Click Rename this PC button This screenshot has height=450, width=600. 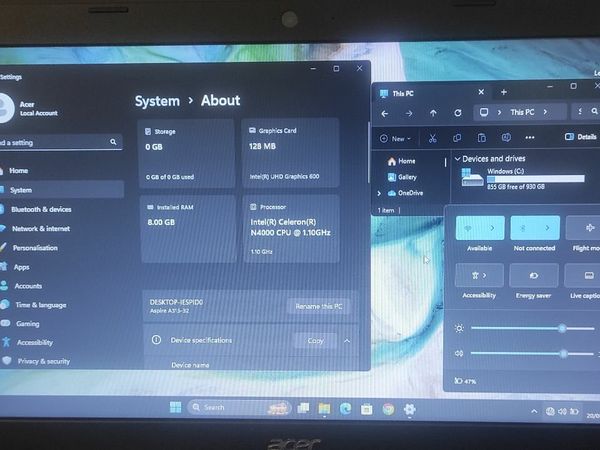click(318, 307)
